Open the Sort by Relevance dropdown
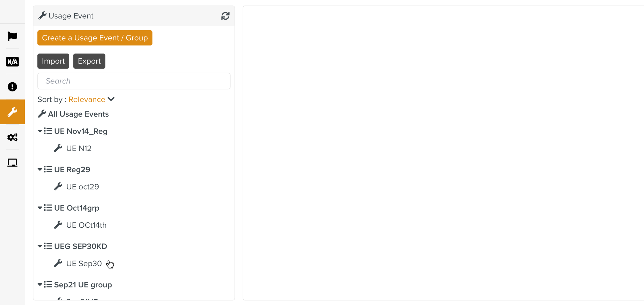 tap(91, 99)
